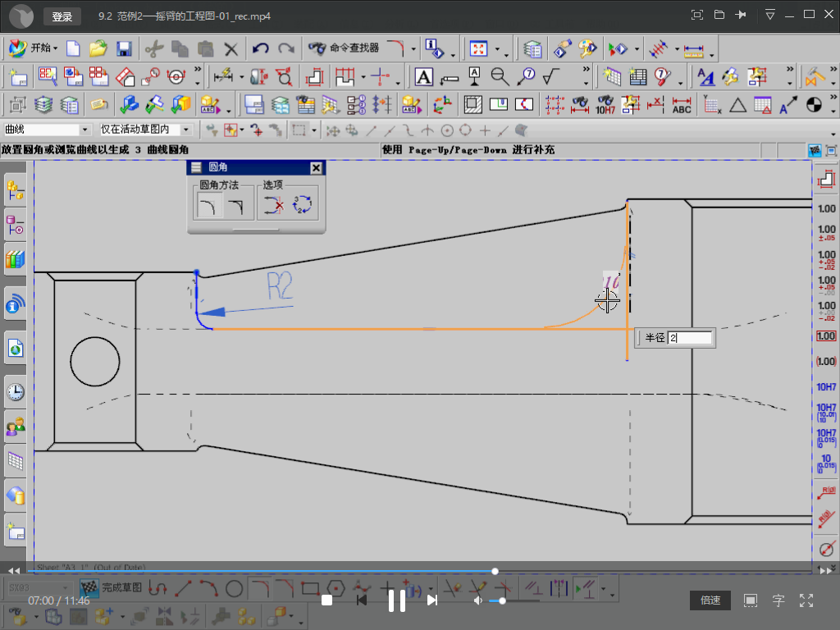Select the circle sketch tool in bottom toolbar
The width and height of the screenshot is (840, 630).
234,589
